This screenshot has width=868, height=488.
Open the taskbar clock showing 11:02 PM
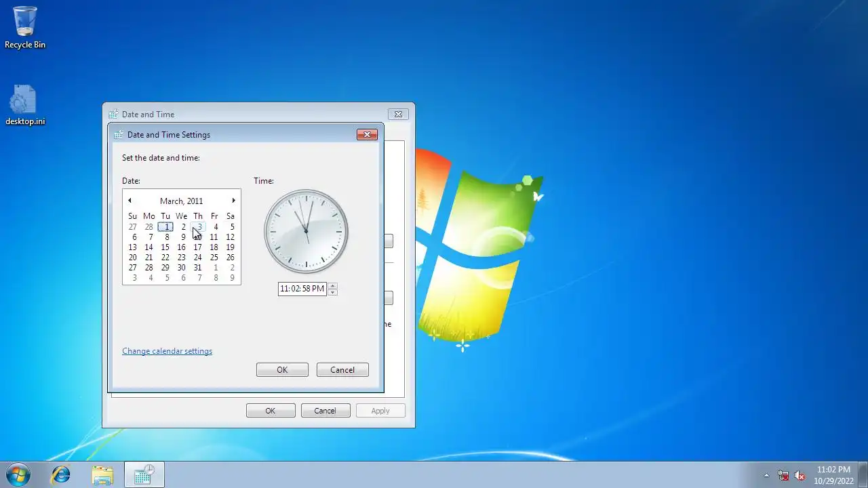coord(833,475)
